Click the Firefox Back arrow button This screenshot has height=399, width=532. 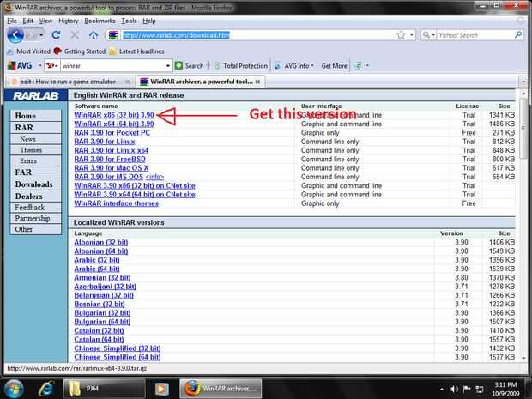click(x=15, y=35)
